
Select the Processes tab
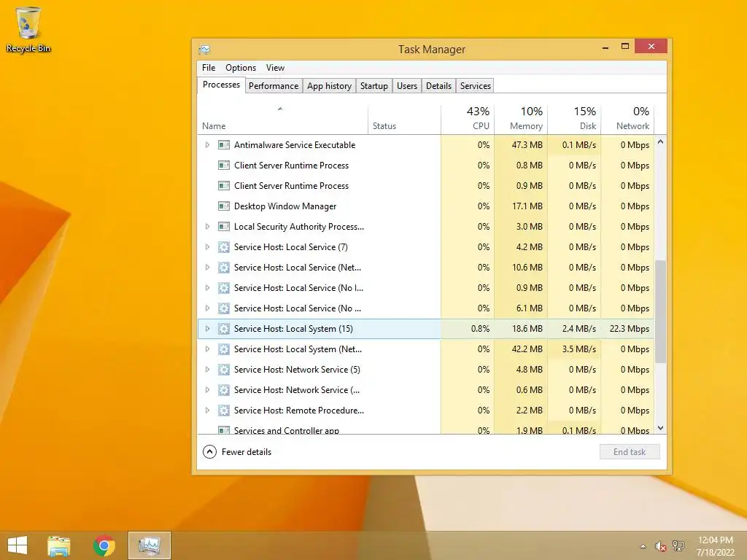click(221, 85)
